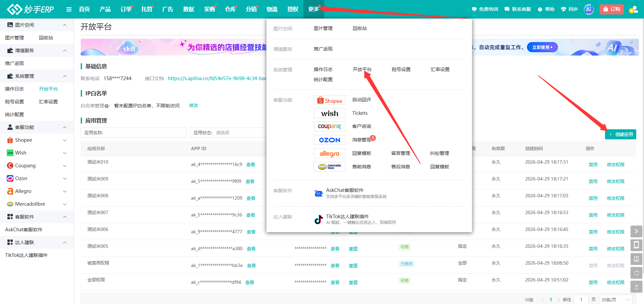Viewport: 644px width, 304px height.
Task: Open the 物流 top menu
Action: pos(272,9)
